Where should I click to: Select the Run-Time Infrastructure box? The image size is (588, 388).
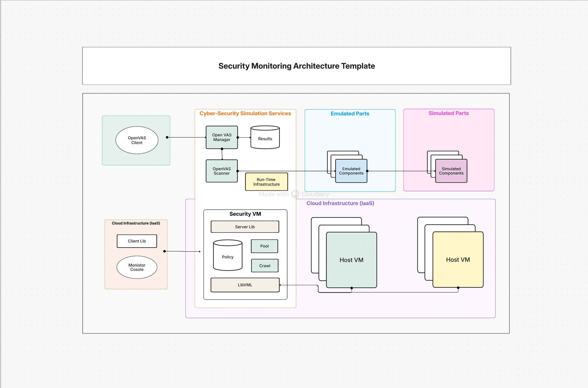(266, 182)
